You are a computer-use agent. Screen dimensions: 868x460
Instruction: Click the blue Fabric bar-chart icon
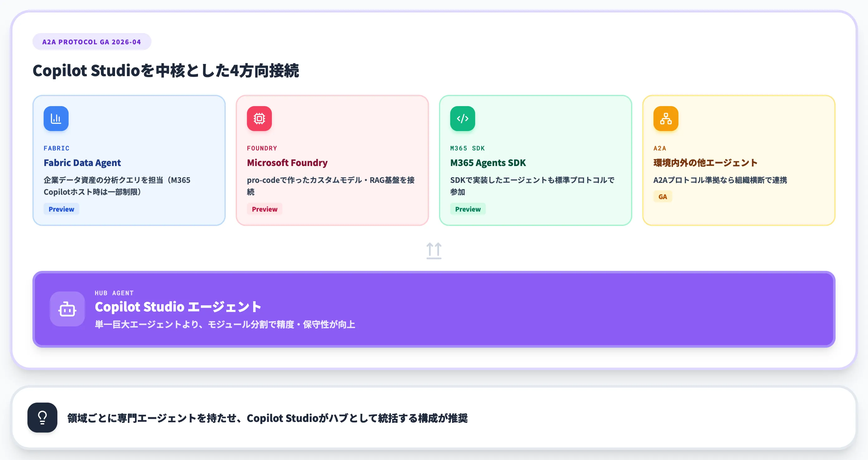coord(56,118)
